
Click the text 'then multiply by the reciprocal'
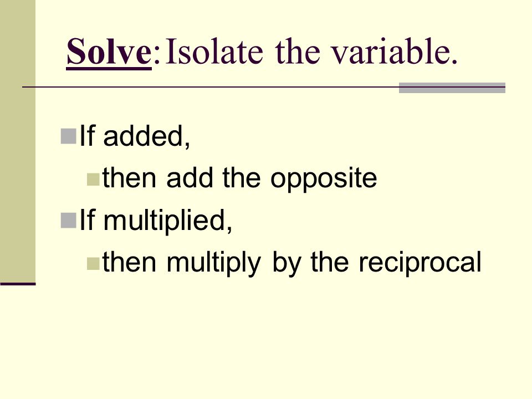pyautogui.click(x=292, y=262)
